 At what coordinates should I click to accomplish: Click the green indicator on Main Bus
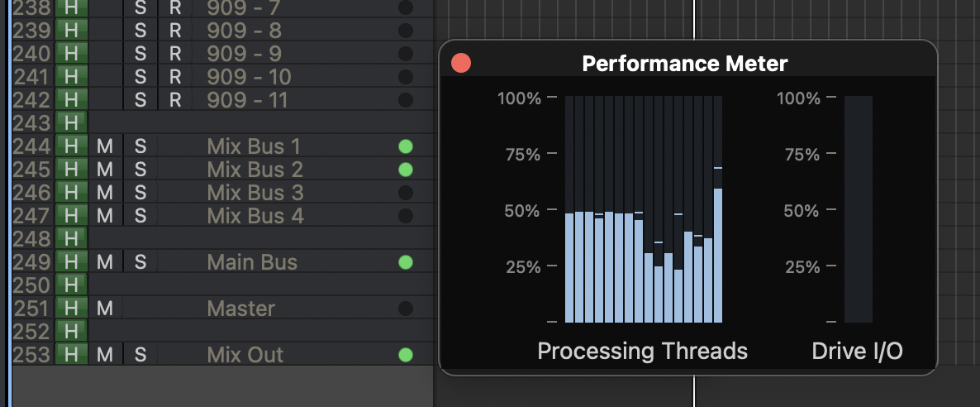pyautogui.click(x=405, y=262)
